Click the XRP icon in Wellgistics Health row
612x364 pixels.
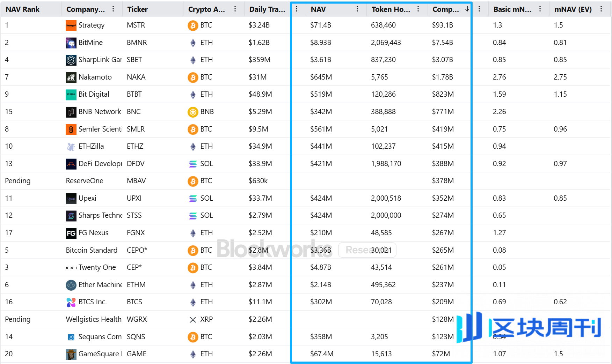point(193,320)
